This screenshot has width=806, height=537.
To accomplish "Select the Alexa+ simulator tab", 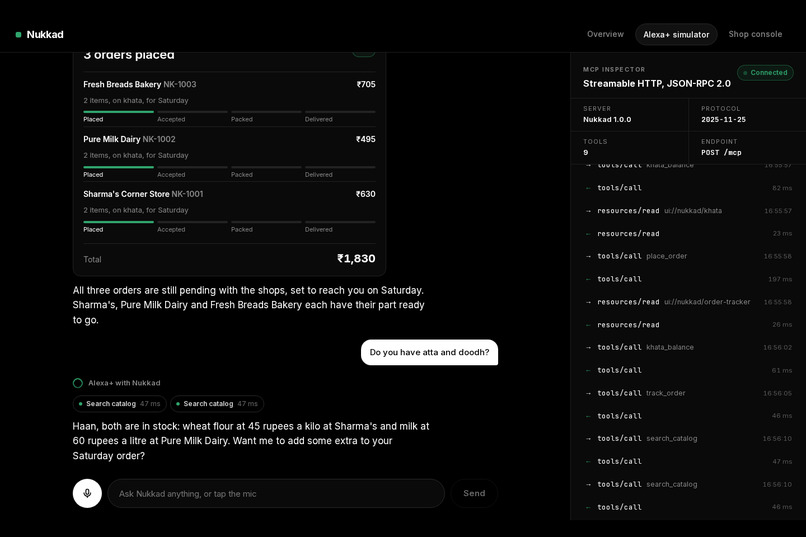I will (x=676, y=34).
